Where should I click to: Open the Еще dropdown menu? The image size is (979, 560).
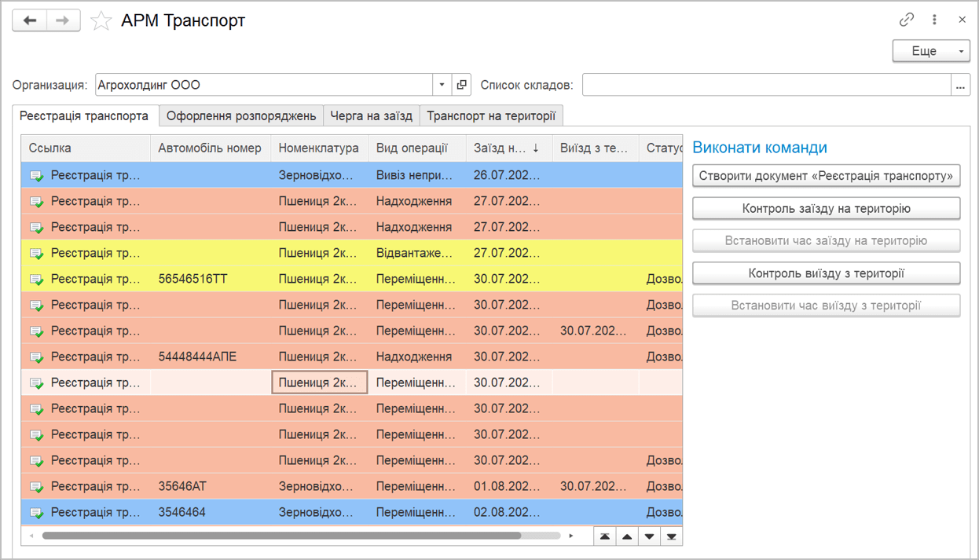pyautogui.click(x=931, y=51)
